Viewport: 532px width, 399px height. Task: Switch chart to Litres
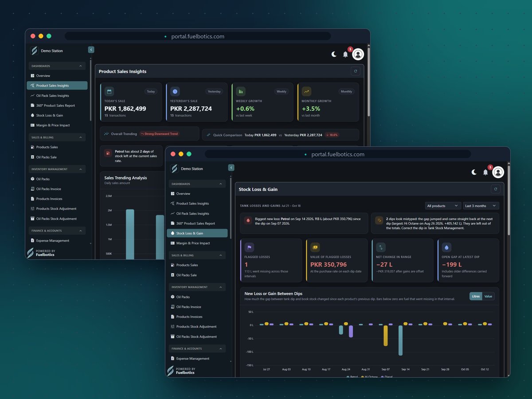pos(476,296)
